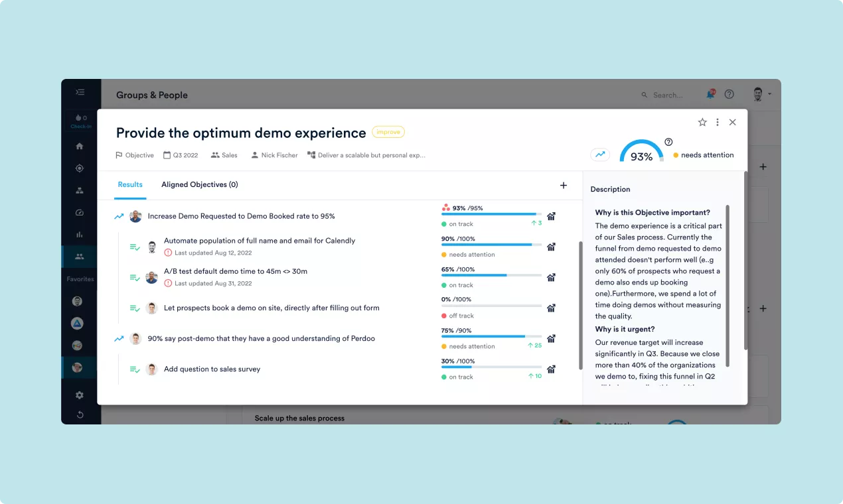Click the Home icon in the sidebar

[80, 147]
